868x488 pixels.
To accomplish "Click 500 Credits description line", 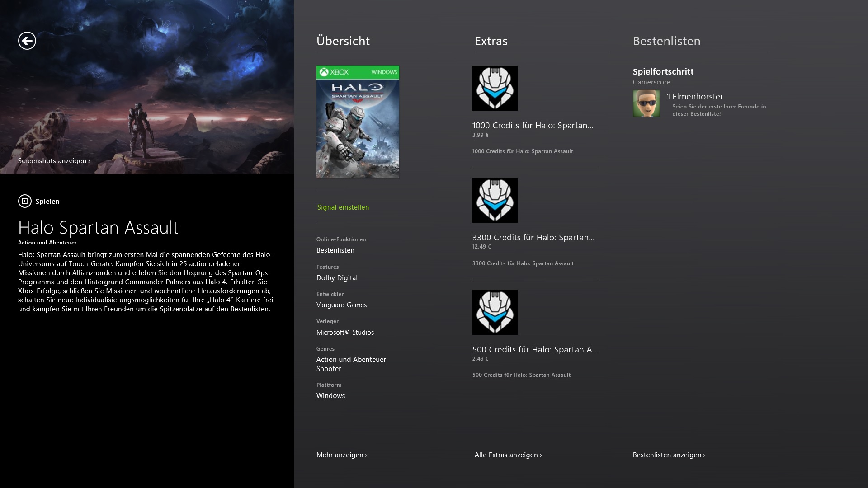I will point(521,375).
